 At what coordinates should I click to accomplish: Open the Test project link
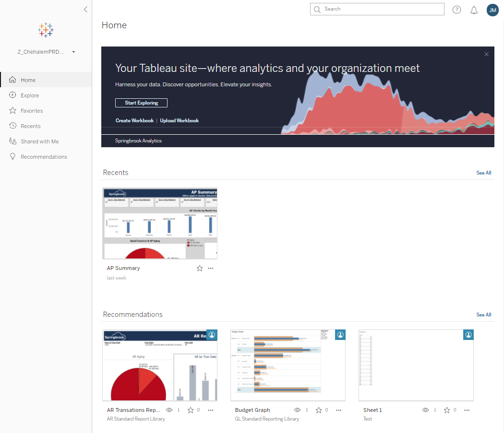tap(368, 419)
